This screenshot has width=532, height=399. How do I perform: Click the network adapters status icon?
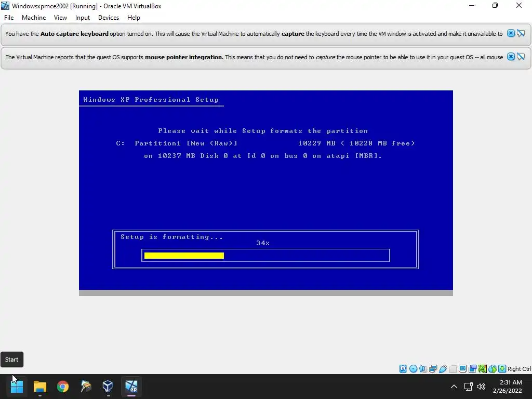coord(433,369)
